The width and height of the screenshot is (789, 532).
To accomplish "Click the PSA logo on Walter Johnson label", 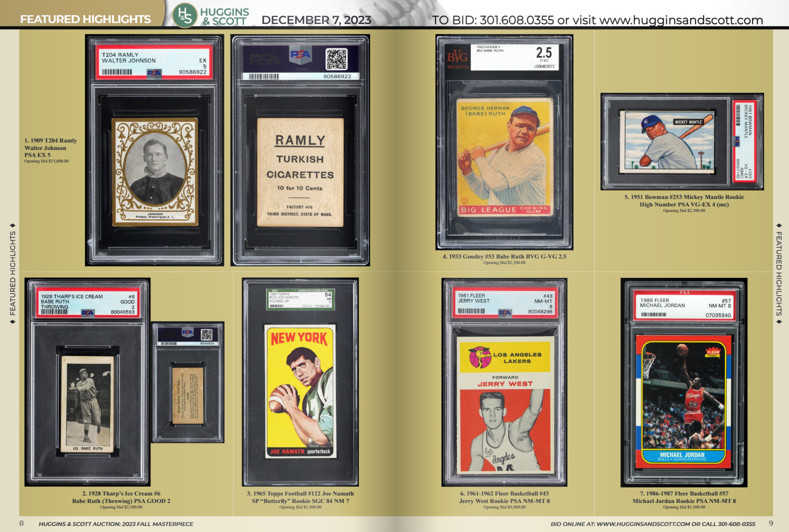I will pyautogui.click(x=154, y=73).
